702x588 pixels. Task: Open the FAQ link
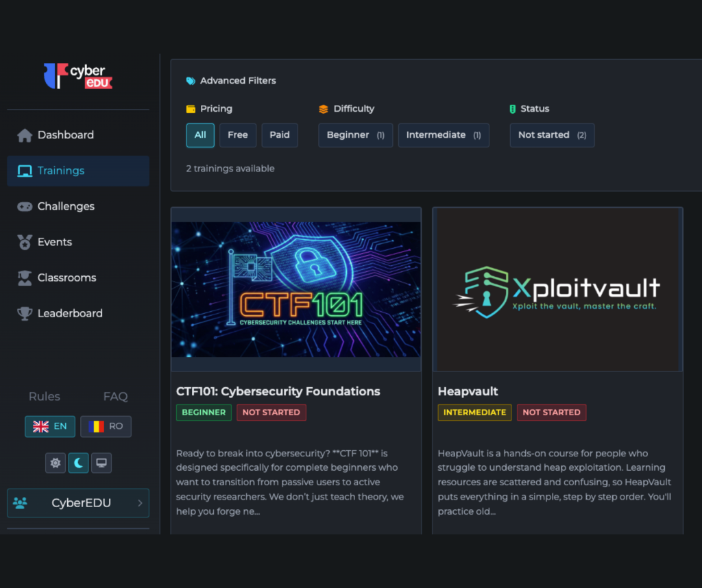(x=115, y=396)
